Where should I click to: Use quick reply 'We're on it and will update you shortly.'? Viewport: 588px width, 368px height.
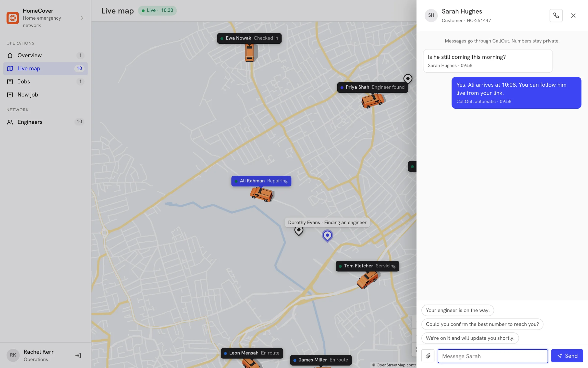click(x=470, y=338)
